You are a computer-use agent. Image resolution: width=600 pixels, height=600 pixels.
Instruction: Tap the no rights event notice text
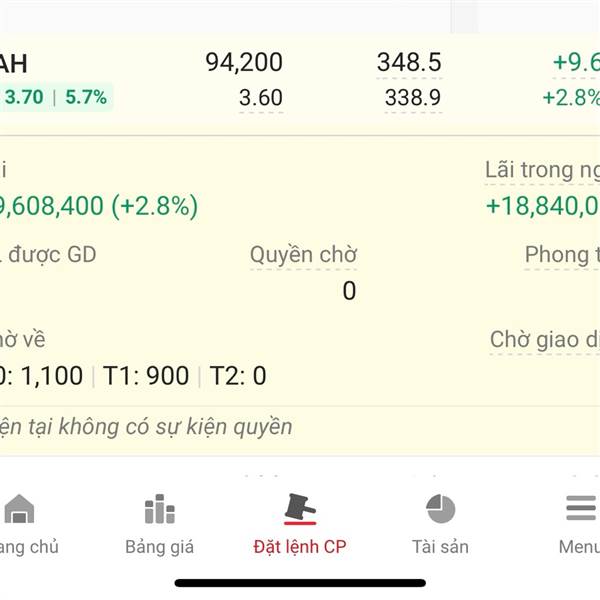pyautogui.click(x=146, y=427)
